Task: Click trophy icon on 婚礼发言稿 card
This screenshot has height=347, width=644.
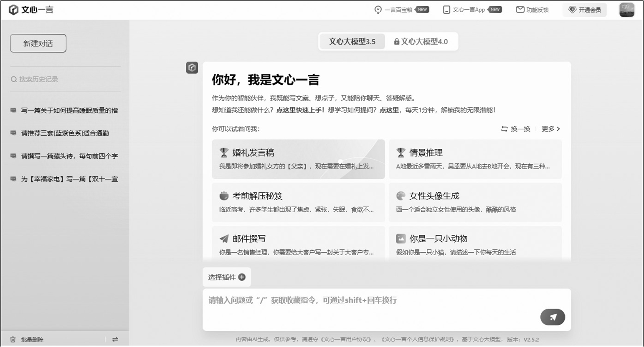Action: click(x=224, y=153)
